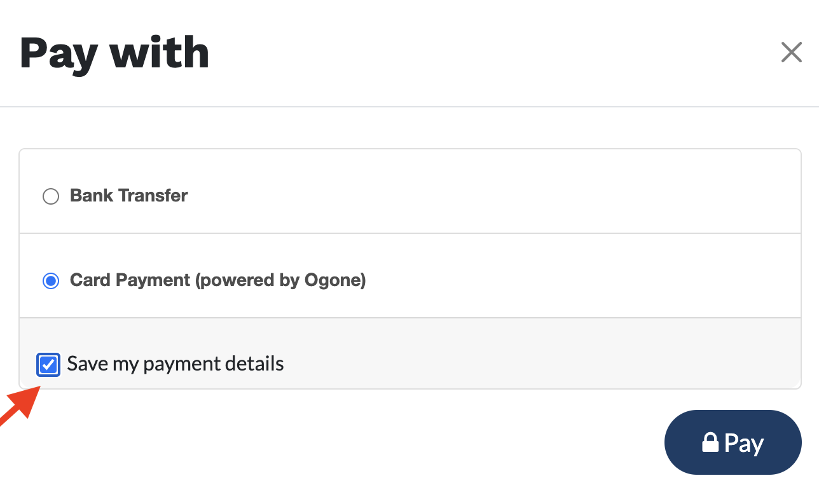Click the Bank Transfer label text

(x=129, y=195)
